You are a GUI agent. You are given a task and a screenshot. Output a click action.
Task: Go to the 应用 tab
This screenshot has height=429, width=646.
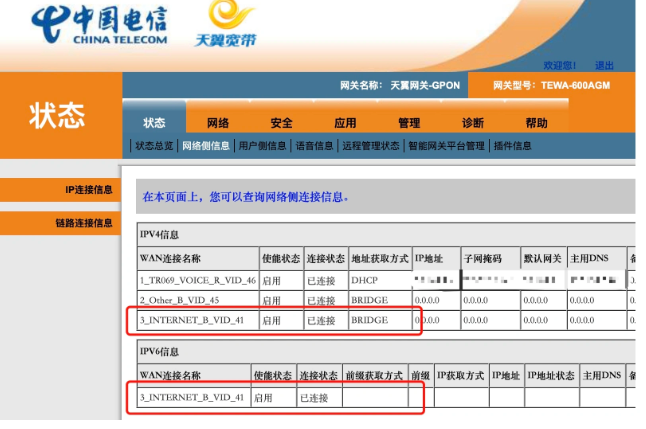coord(345,123)
